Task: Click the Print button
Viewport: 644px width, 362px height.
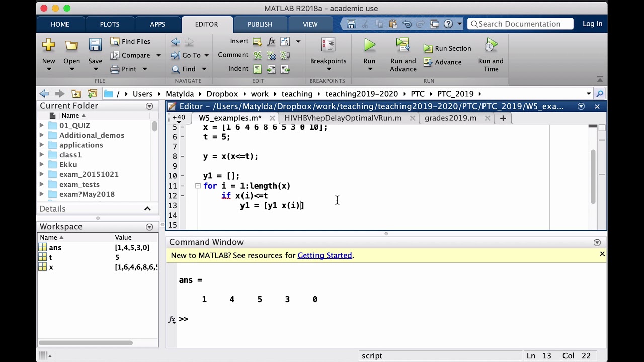Action: point(123,69)
